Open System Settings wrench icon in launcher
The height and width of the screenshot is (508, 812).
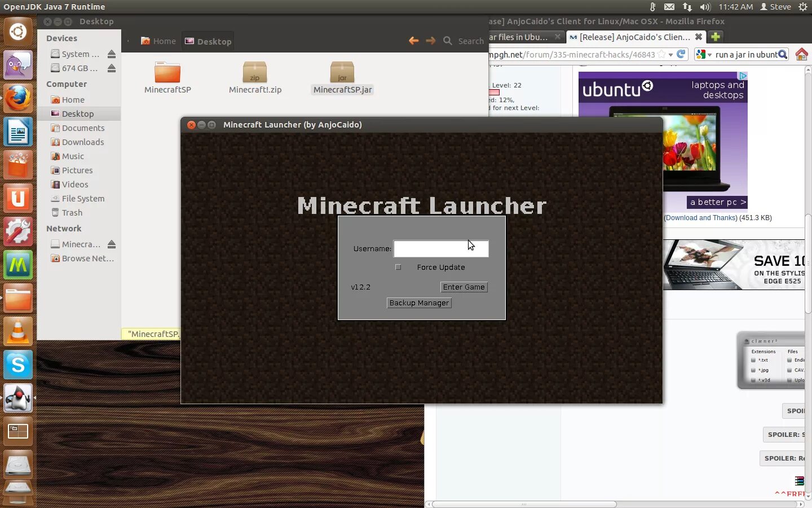18,231
